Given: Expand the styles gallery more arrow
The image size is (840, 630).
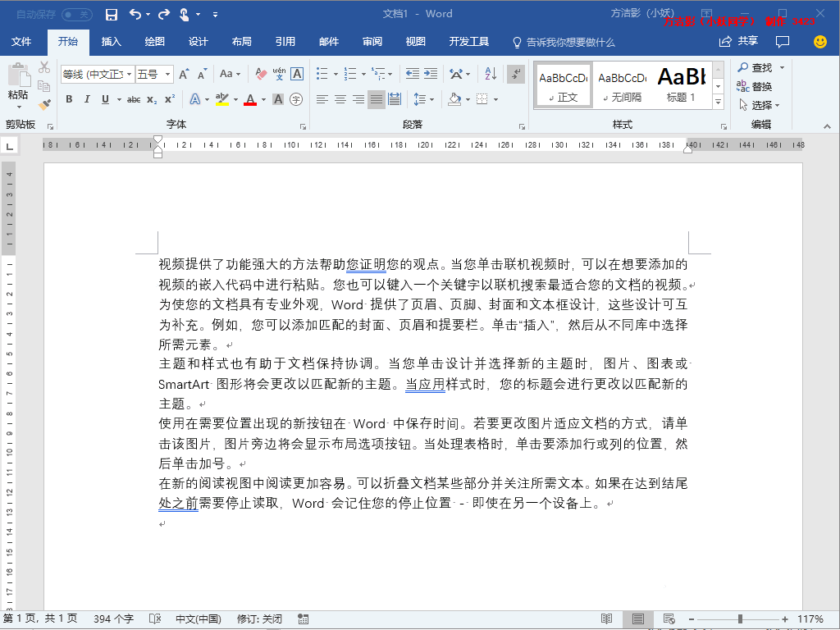Looking at the screenshot, I should [x=719, y=101].
